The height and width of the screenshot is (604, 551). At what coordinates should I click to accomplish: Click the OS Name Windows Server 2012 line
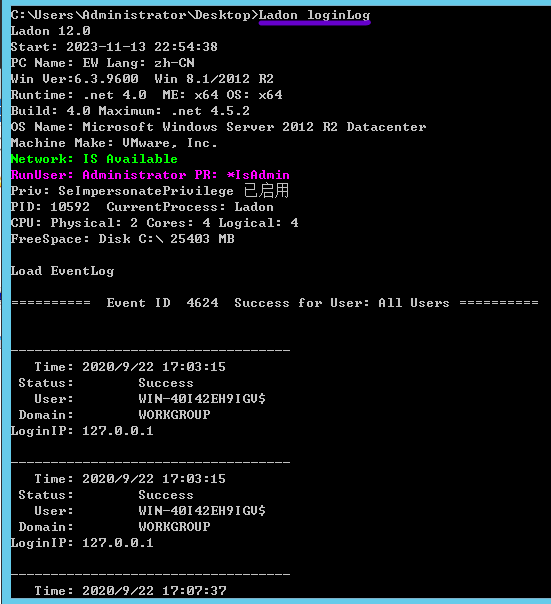[218, 127]
